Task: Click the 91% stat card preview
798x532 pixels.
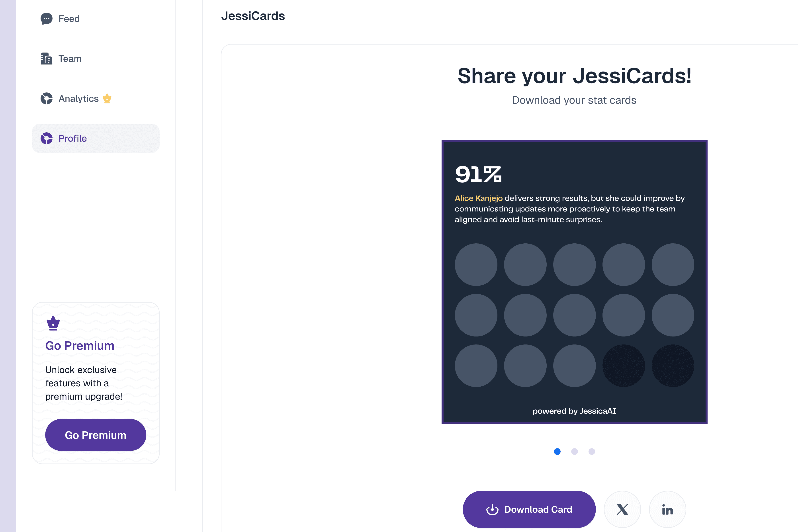Action: (574, 282)
